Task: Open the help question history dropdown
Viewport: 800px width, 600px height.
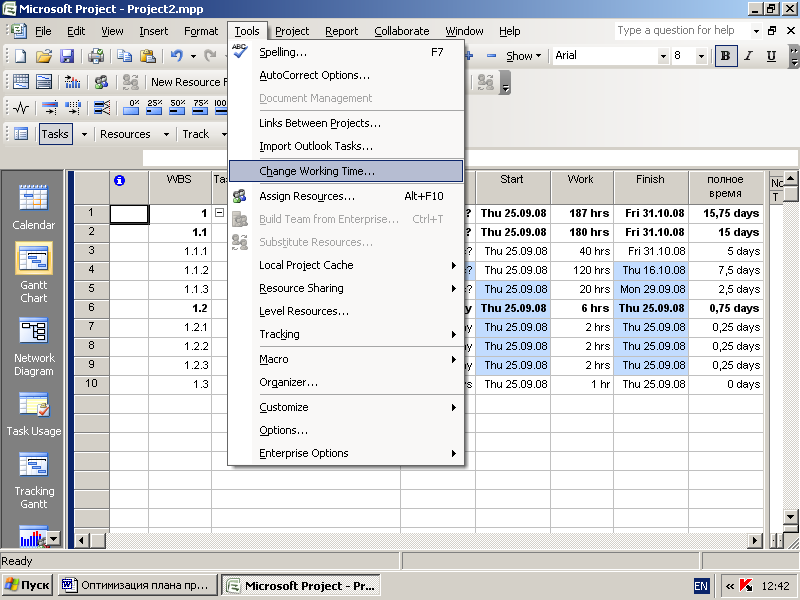Action: pyautogui.click(x=756, y=31)
